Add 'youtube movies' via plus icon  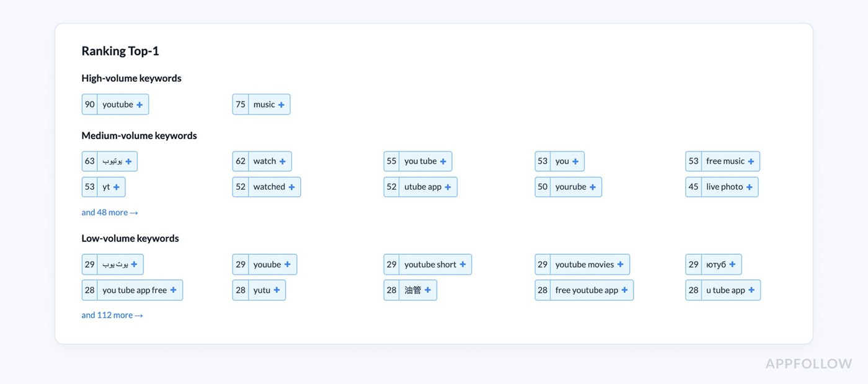pos(620,264)
